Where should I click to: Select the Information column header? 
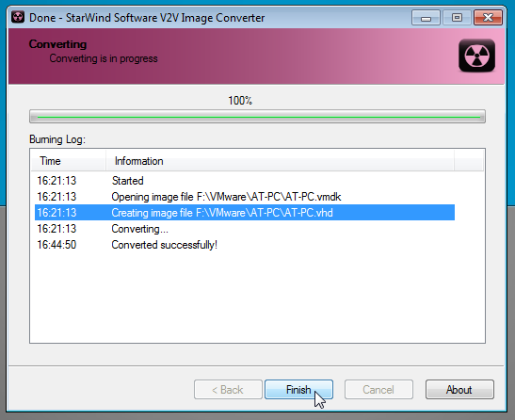pyautogui.click(x=281, y=161)
